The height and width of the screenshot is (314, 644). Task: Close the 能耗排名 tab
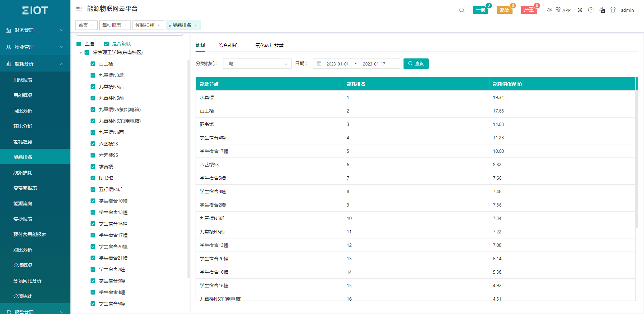[x=195, y=26]
